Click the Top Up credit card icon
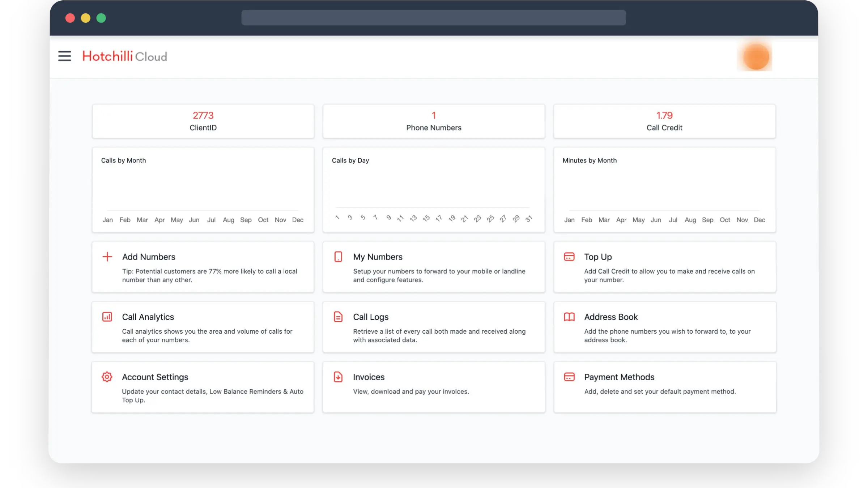The width and height of the screenshot is (868, 488). (569, 257)
